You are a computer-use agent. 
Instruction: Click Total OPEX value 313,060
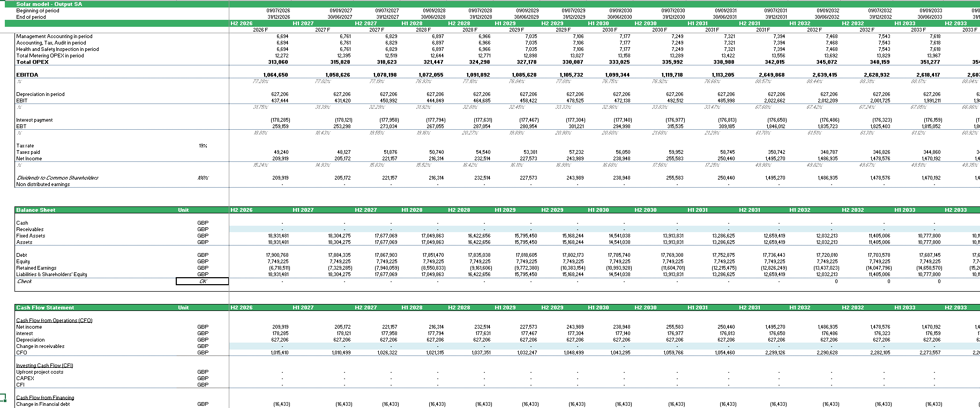click(x=278, y=62)
